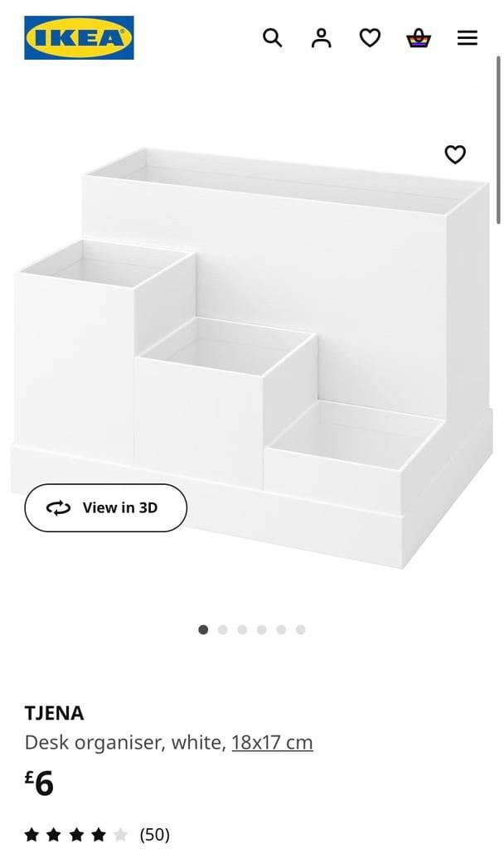504x849 pixels.
Task: Select the fifth carousel dot
Action: click(281, 629)
